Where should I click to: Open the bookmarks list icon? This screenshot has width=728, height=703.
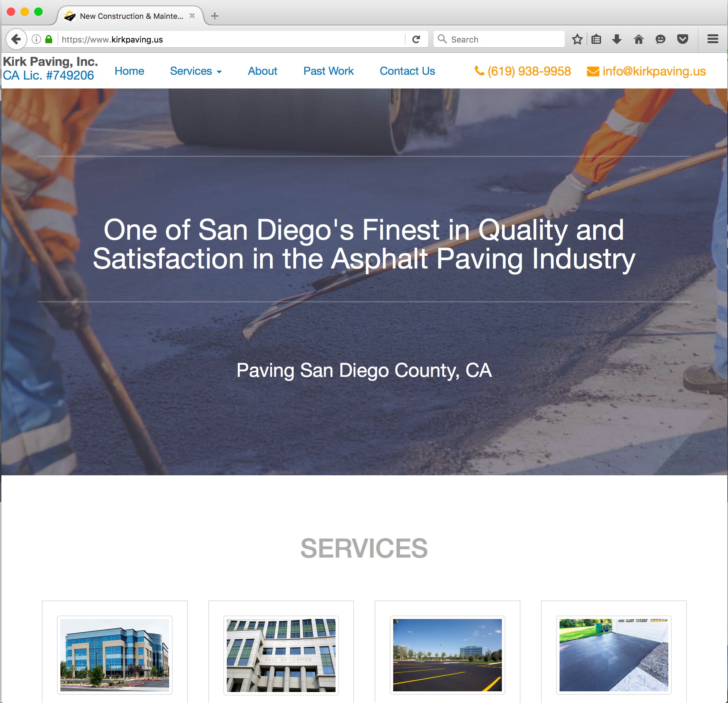pyautogui.click(x=596, y=39)
